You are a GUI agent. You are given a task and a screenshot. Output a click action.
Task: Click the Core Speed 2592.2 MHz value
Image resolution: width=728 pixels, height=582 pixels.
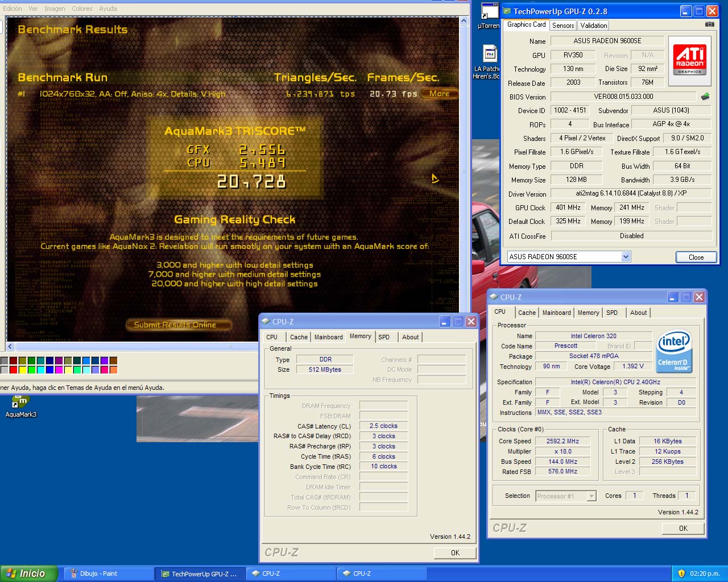coord(563,441)
